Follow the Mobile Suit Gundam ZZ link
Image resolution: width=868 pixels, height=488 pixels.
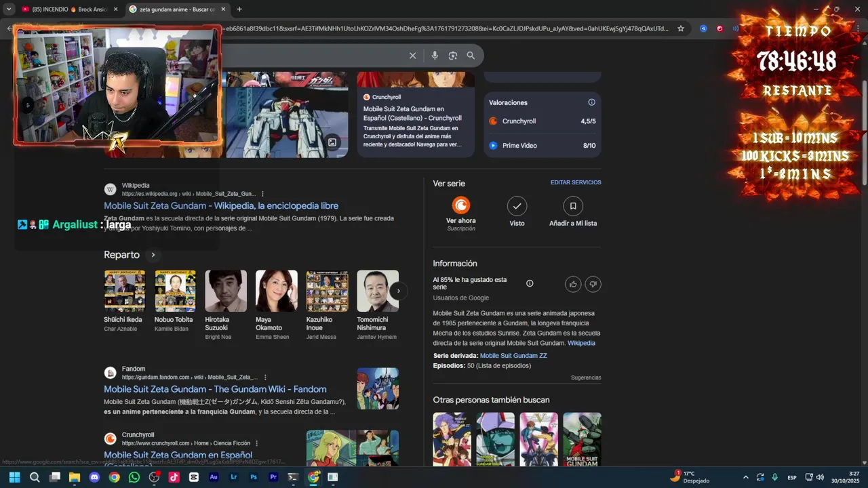[x=513, y=356]
